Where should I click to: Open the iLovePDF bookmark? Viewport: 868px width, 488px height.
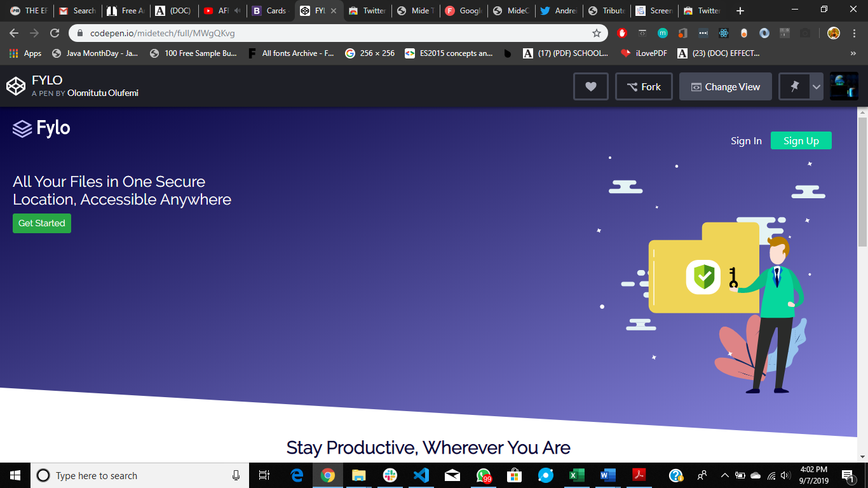[644, 53]
